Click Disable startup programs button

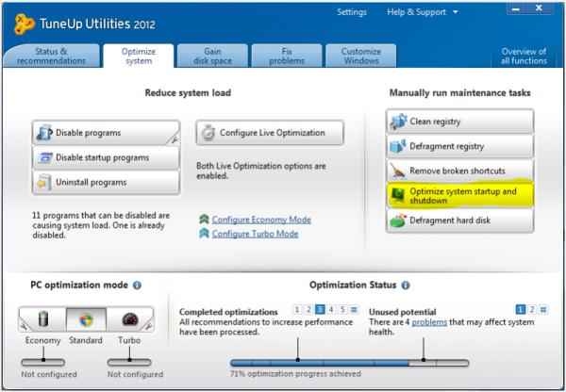(106, 157)
